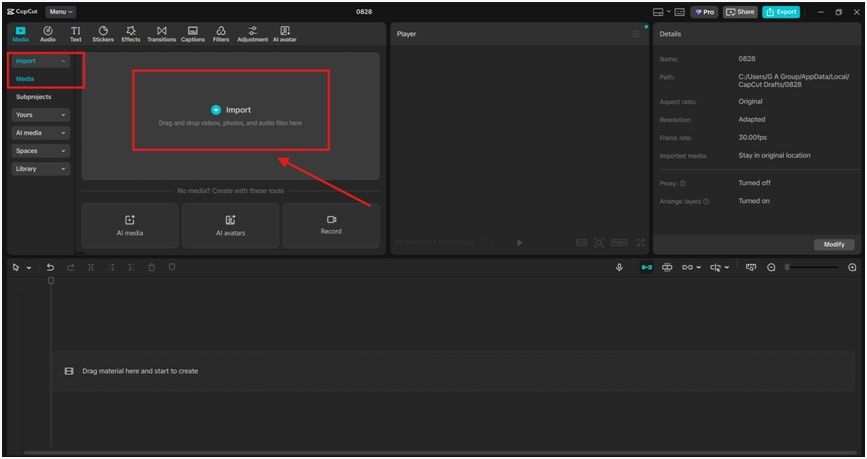Open the Adjustment tab

coord(253,34)
